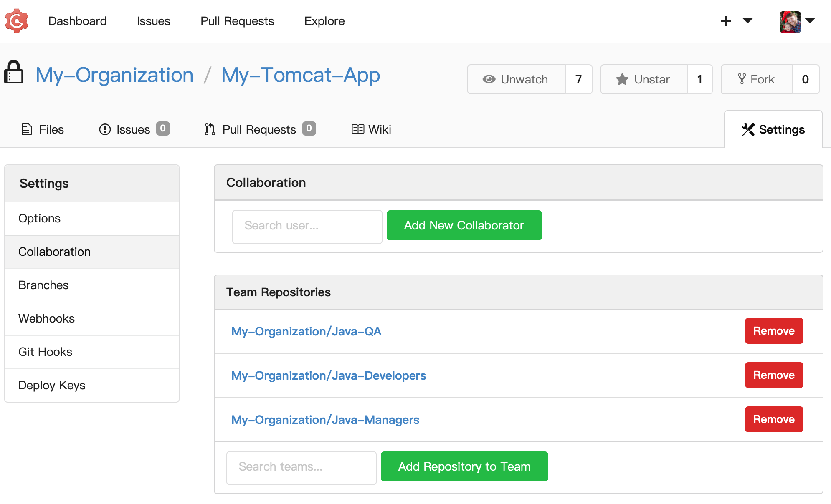This screenshot has width=831, height=504.
Task: Expand the dropdown arrow next to plus icon
Action: coord(747,21)
